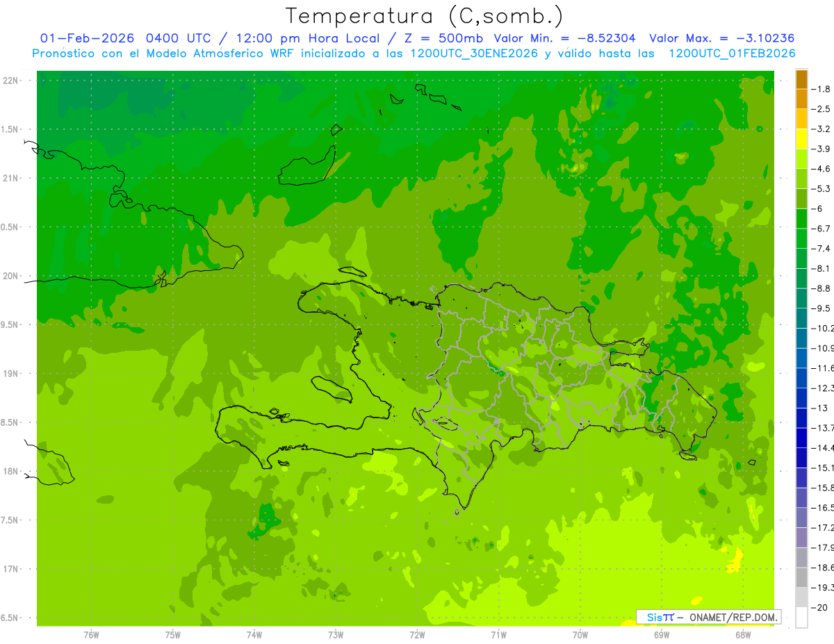Click the -13 value on the color scale

pyautogui.click(x=821, y=408)
